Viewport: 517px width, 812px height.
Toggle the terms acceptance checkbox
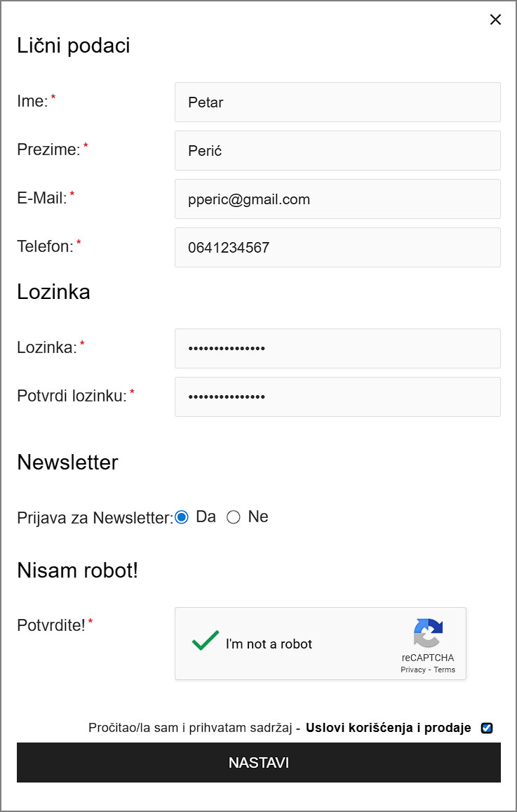pos(487,728)
